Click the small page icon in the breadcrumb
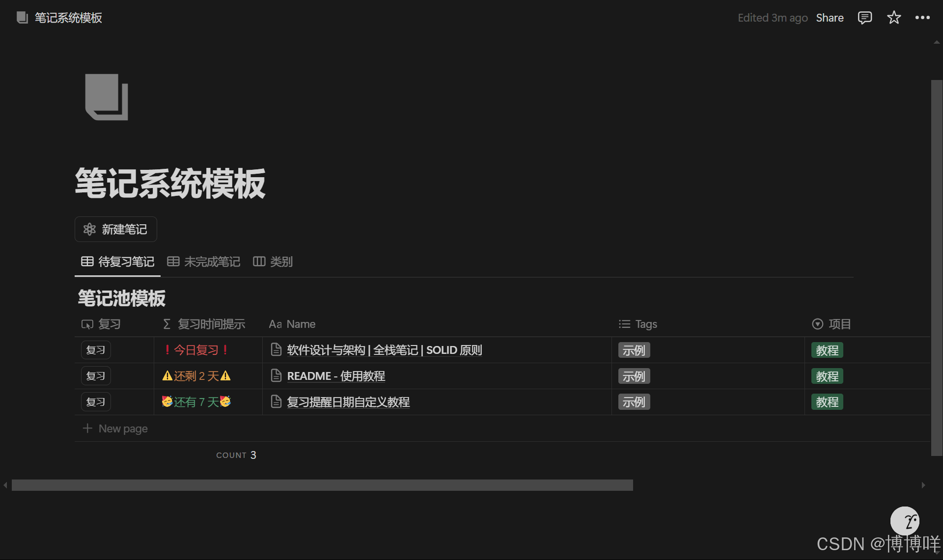Viewport: 943px width, 560px height. [22, 18]
